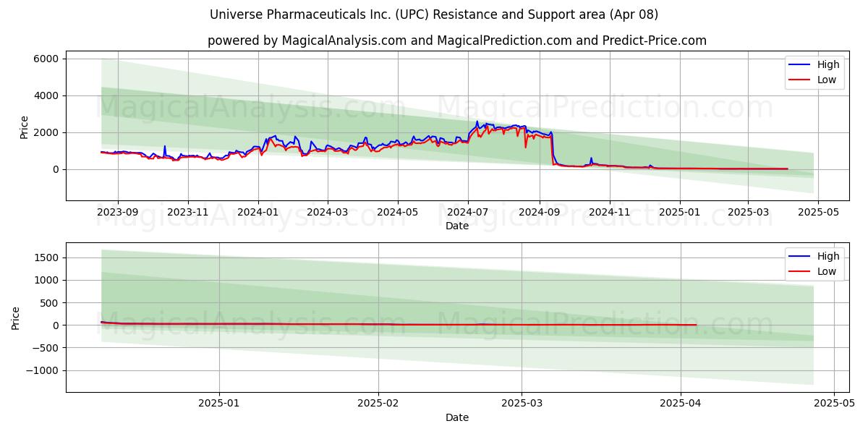Screen dimensions: 868x434
Task: Click the 2023-11 date tick label
Action: (x=188, y=213)
